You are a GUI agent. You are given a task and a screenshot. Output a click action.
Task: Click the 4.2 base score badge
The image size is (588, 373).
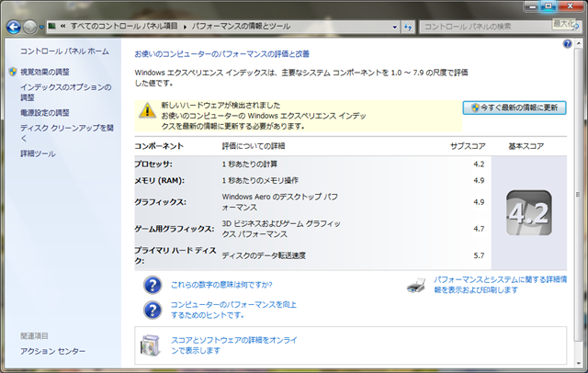click(x=529, y=212)
